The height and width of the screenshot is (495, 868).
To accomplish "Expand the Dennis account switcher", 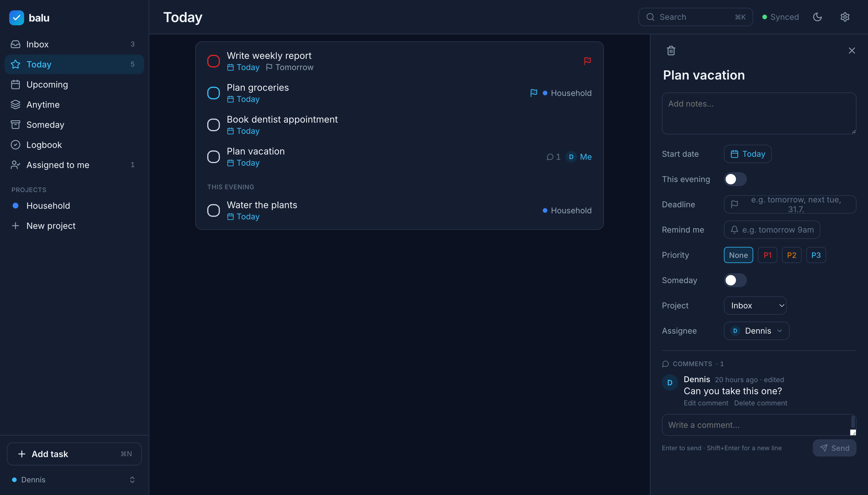I will pos(74,480).
